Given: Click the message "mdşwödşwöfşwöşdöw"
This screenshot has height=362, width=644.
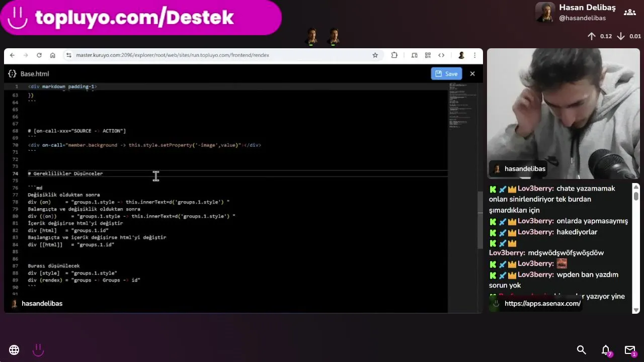Looking at the screenshot, I should tap(566, 253).
